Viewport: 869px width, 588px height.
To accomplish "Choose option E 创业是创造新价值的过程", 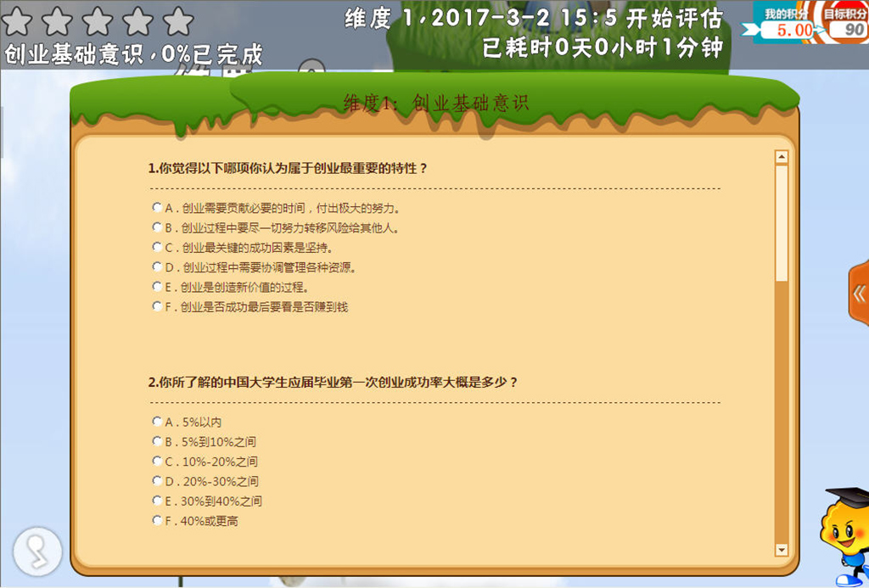I will point(157,287).
